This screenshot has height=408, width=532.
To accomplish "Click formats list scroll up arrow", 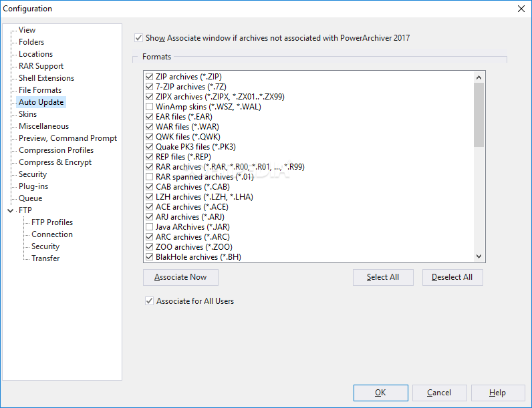I will coord(479,77).
